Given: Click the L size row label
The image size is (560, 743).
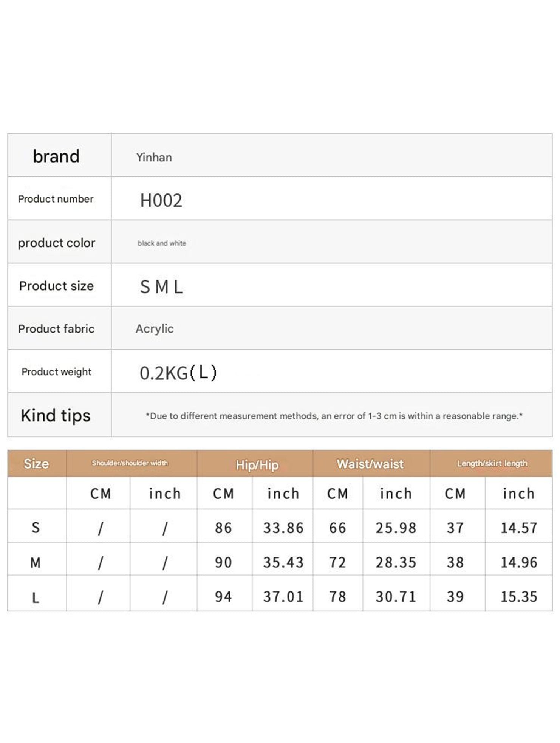Looking at the screenshot, I should point(36,598).
